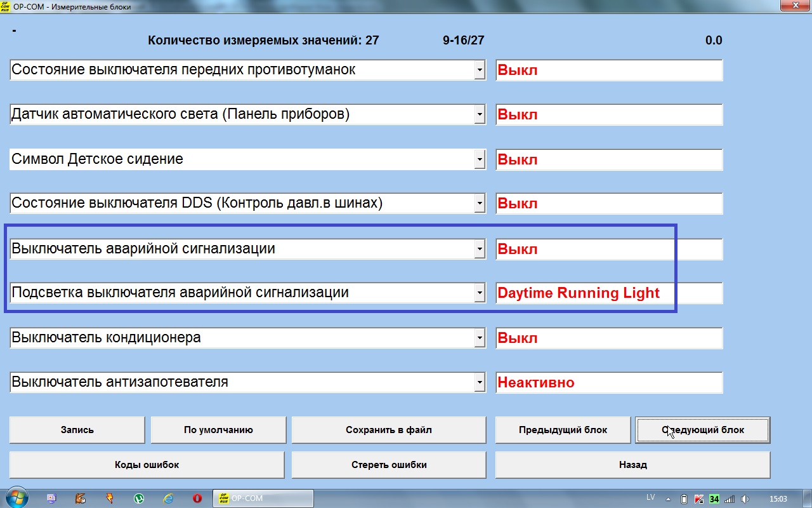Open the network signal tray icon
Viewport: 812px width, 508px height.
coord(730,499)
